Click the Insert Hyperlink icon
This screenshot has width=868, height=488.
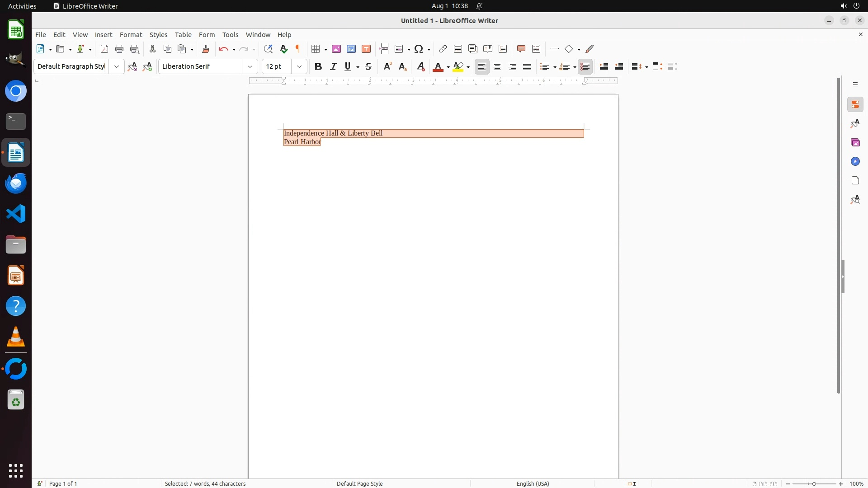(x=443, y=49)
